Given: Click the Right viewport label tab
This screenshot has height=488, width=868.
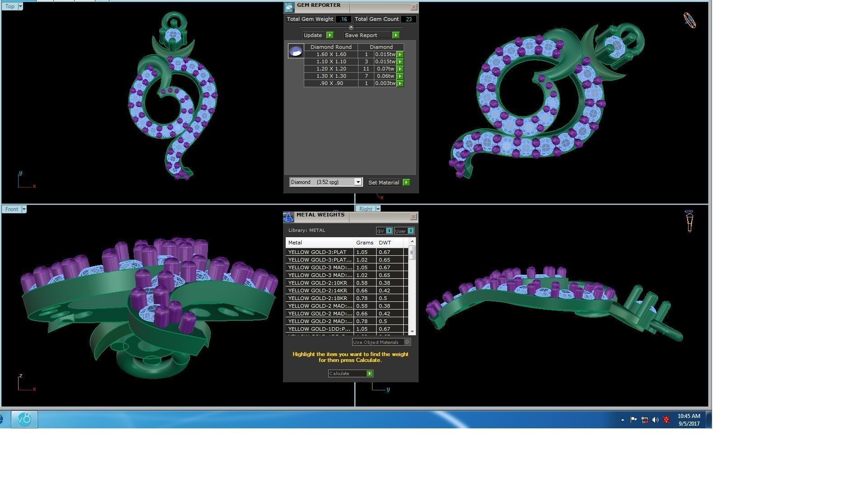Looking at the screenshot, I should point(365,209).
